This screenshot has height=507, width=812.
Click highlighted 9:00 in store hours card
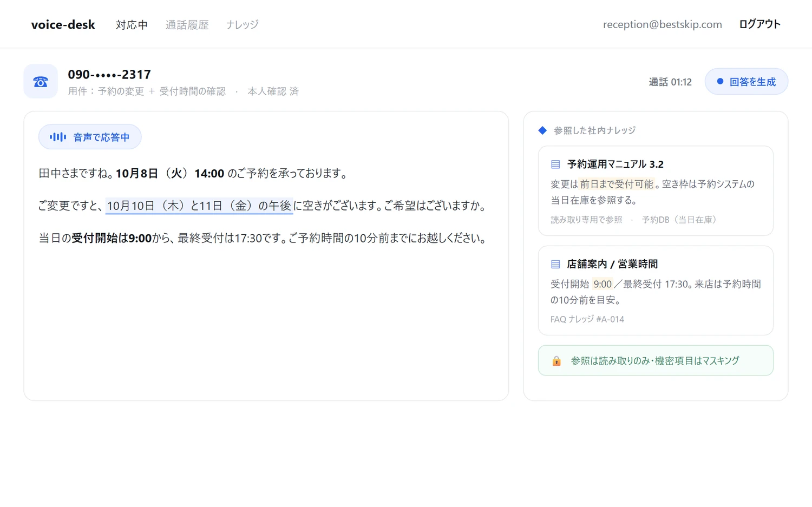(x=603, y=284)
